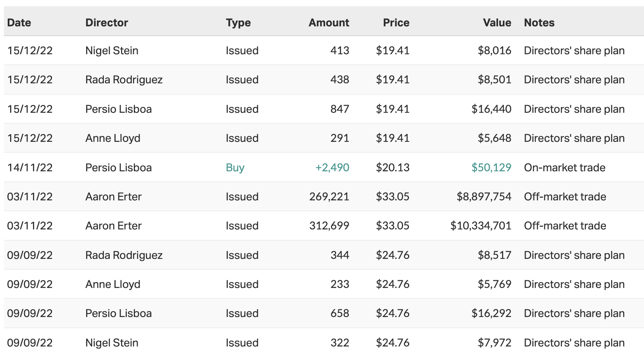
Task: Select Anne Lloyd on the 09/09/22 row
Action: (x=113, y=284)
